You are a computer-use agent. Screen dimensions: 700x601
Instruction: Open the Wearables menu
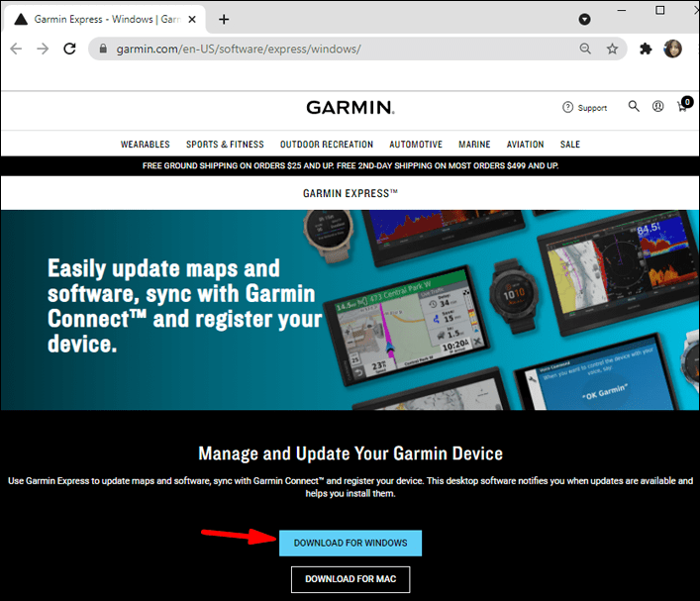coord(146,145)
